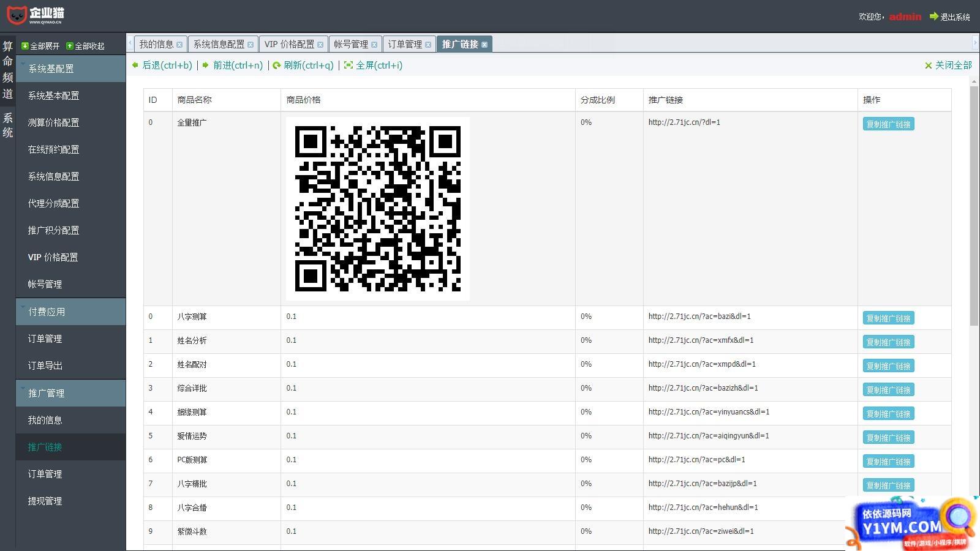
Task: Click the 企业猫 cat logo
Action: coord(35,15)
